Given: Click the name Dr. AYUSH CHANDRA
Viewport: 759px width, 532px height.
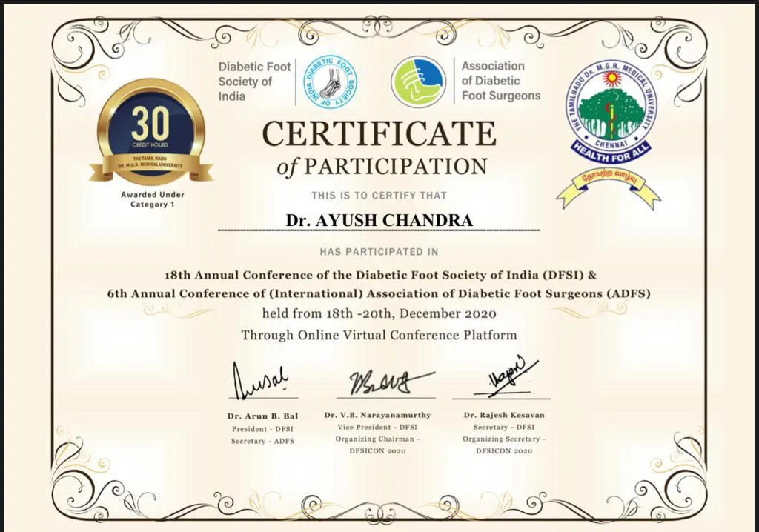Looking at the screenshot, I should (379, 220).
